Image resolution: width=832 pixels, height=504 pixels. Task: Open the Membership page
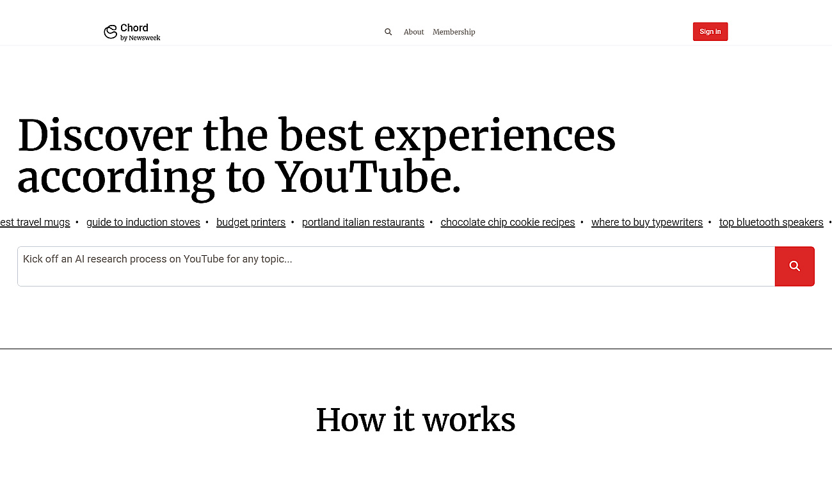pos(454,32)
